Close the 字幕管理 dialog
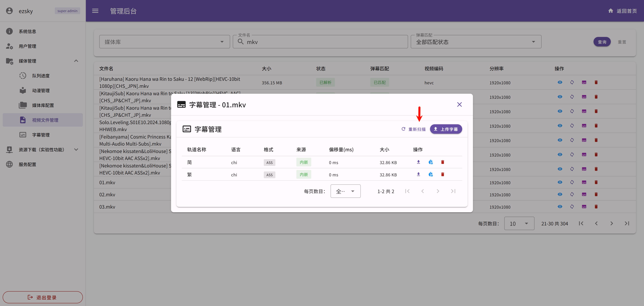644x306 pixels. pyautogui.click(x=459, y=105)
